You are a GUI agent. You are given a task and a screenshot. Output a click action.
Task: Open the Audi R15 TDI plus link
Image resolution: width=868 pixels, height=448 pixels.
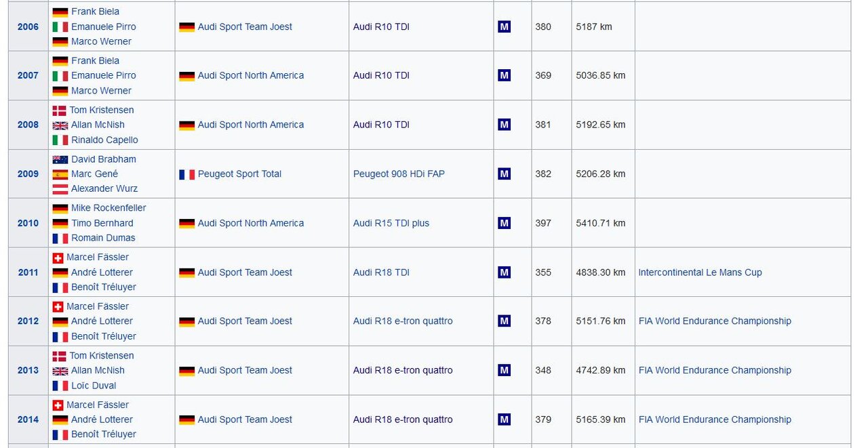click(391, 223)
